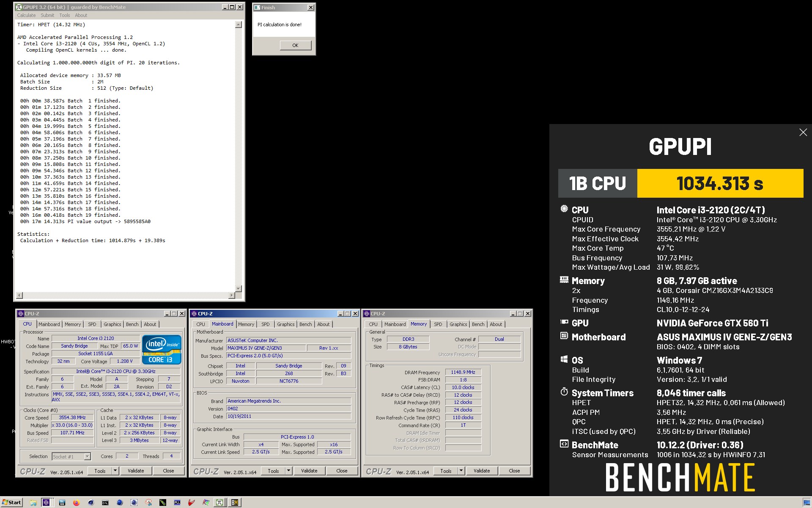This screenshot has width=812, height=508.
Task: Click the System Timers stopwatch icon
Action: pyautogui.click(x=564, y=392)
